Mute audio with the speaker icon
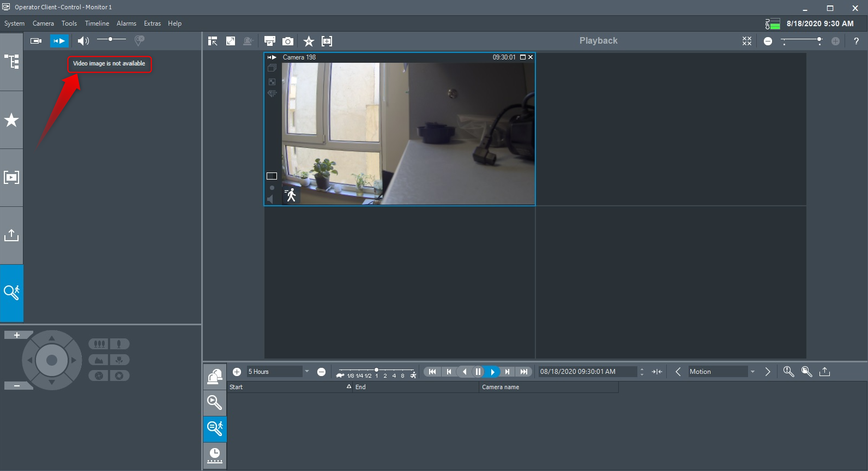Viewport: 868px width, 471px height. tap(83, 41)
